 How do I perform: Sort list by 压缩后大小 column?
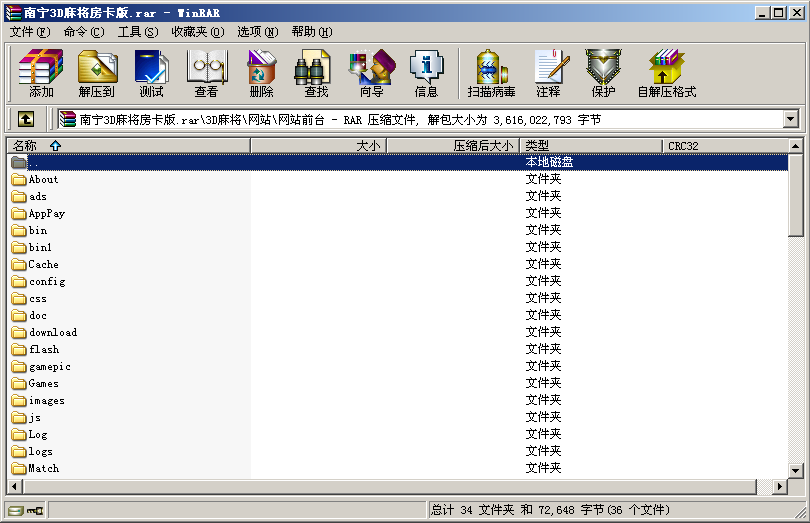coord(453,146)
